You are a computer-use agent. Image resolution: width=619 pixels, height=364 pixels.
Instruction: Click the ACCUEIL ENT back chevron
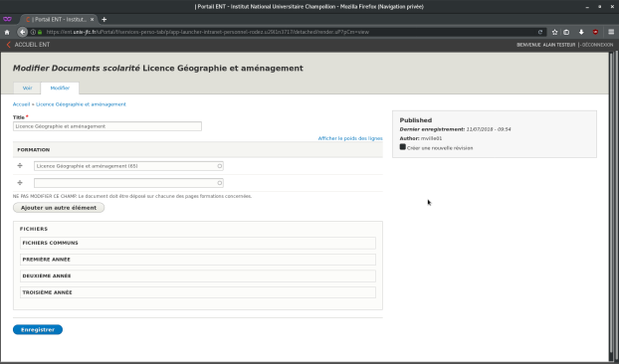tap(8, 45)
